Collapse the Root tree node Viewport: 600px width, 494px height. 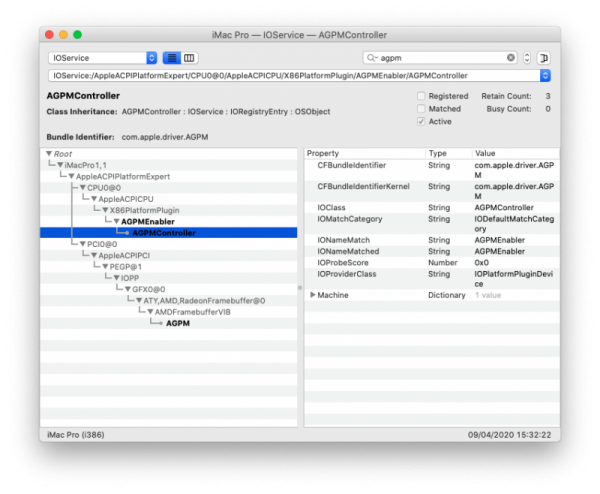coord(49,153)
